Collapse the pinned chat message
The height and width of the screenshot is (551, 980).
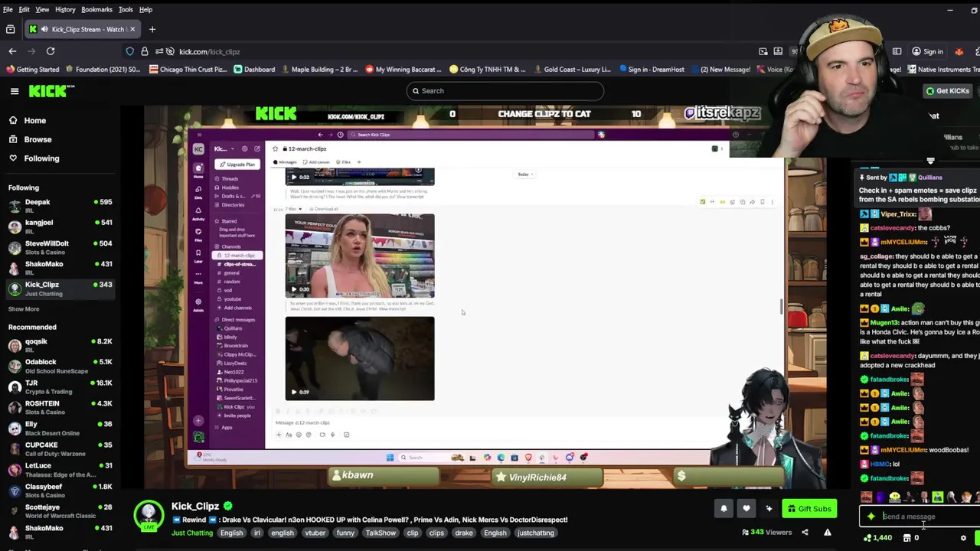coord(931,161)
